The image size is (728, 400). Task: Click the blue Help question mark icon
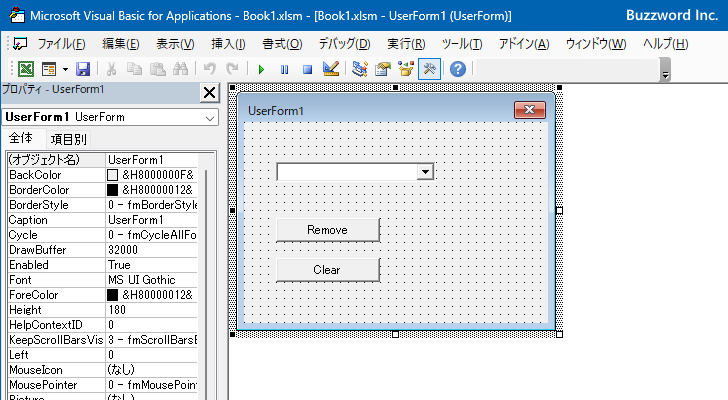pos(458,69)
